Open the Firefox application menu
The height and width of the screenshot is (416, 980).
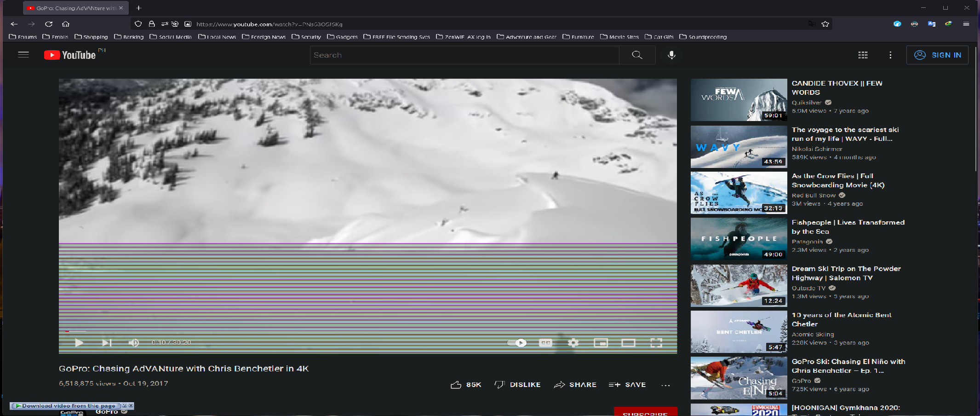966,24
